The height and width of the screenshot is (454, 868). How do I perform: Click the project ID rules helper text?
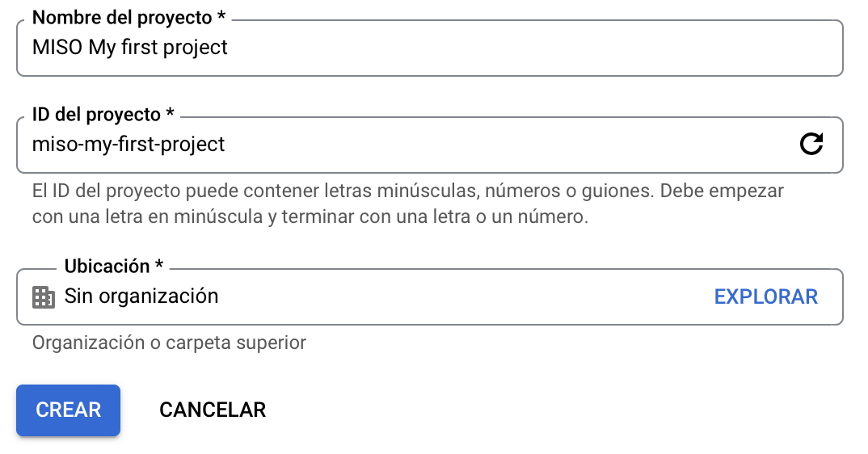pos(407,204)
